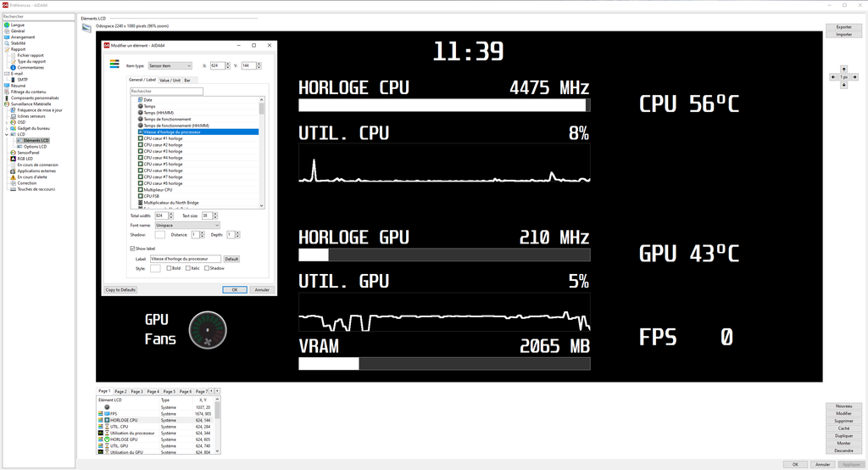
Task: Click the Supprimer button
Action: (843, 422)
